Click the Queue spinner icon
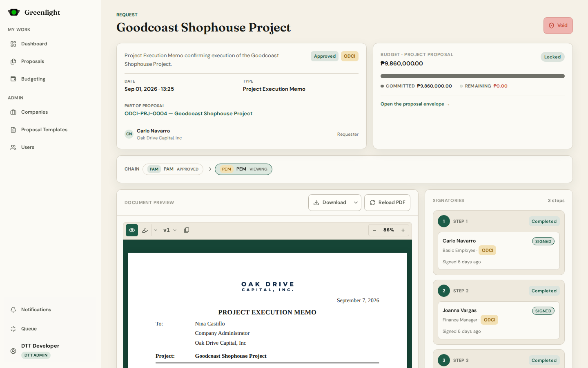588x368 pixels. click(13, 329)
